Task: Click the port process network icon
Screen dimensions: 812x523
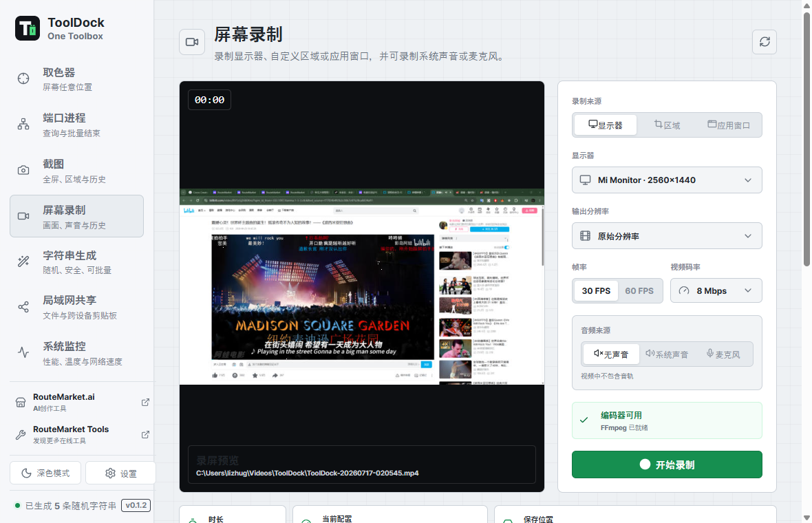Action: (23, 125)
